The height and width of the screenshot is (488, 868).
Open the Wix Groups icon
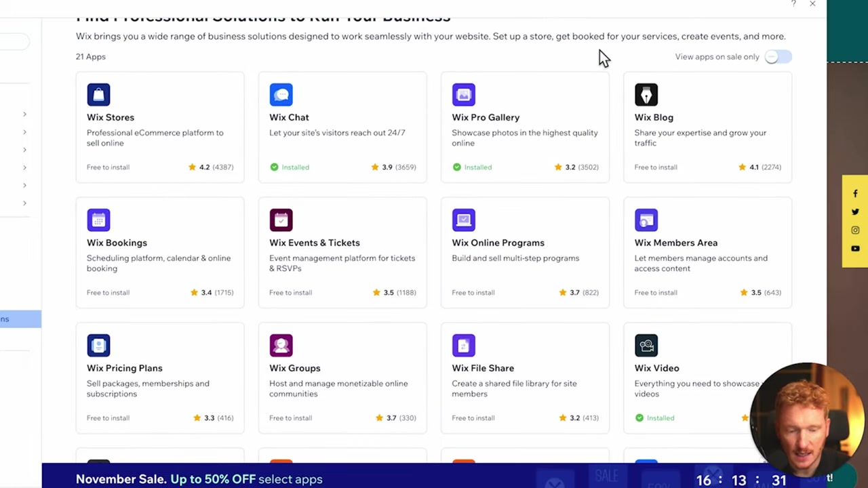tap(281, 346)
